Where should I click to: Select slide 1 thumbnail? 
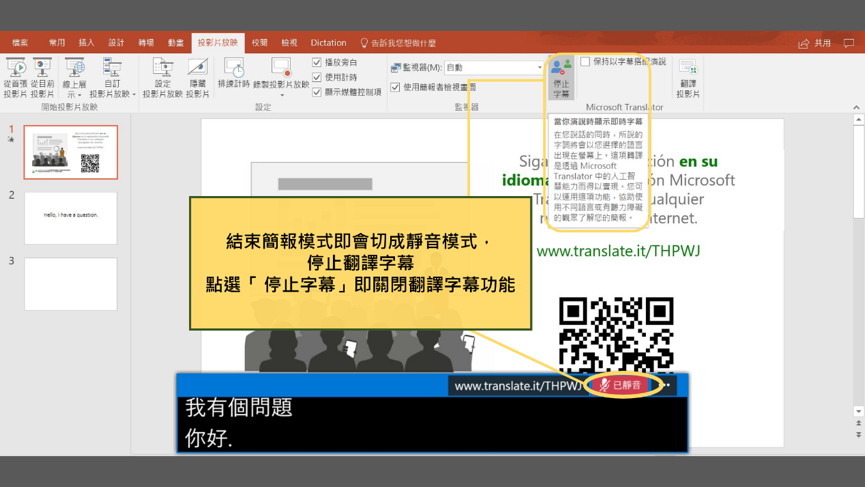point(71,152)
